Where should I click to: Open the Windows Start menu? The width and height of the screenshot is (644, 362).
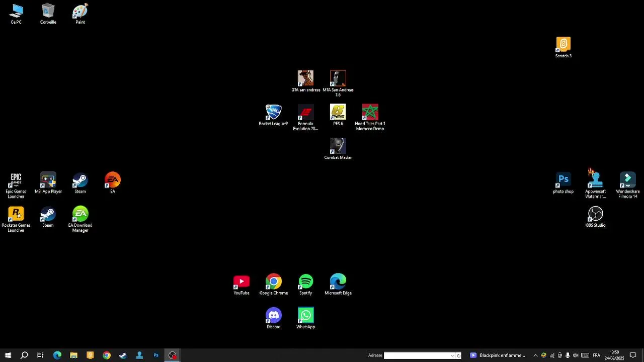(8, 355)
